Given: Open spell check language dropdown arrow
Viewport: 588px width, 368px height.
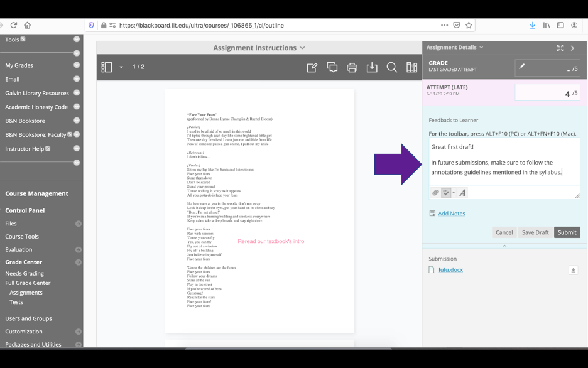Looking at the screenshot, I should tap(454, 193).
